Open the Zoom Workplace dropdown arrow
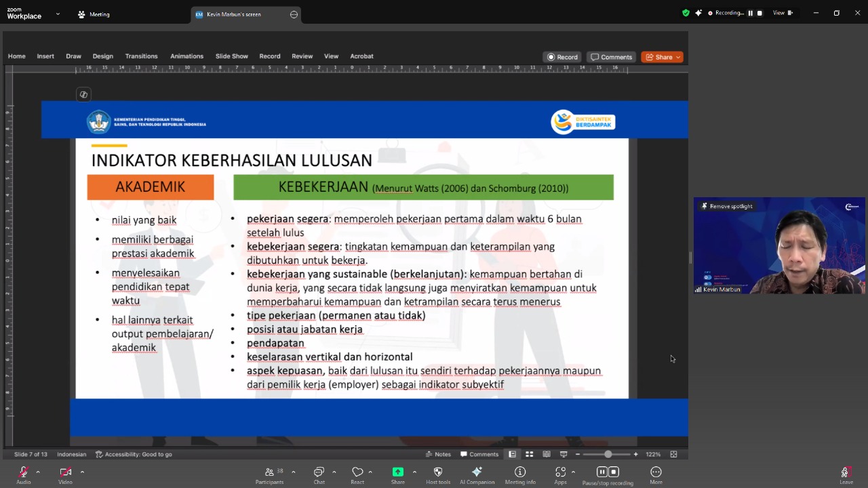This screenshot has height=488, width=868. pos(58,14)
